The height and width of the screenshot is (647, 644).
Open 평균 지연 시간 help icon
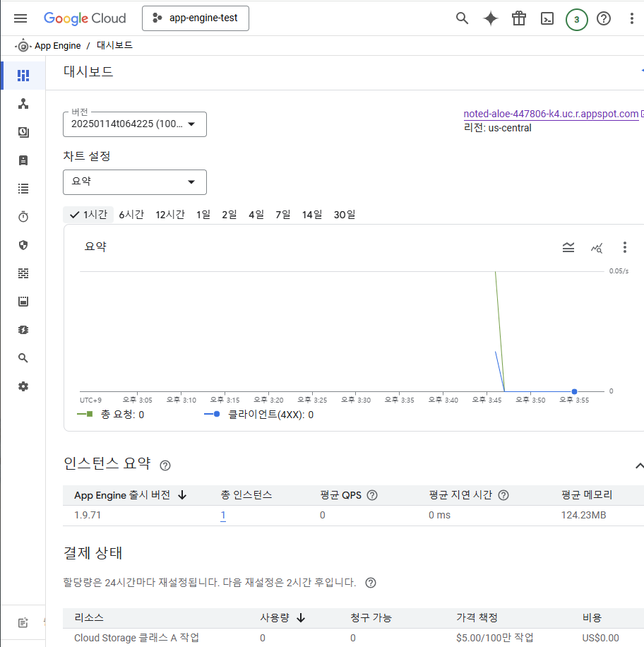click(503, 495)
